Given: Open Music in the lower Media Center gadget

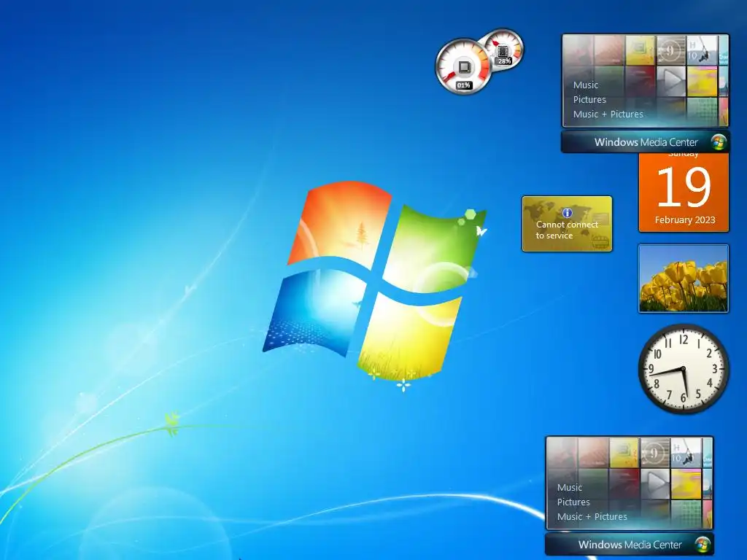Looking at the screenshot, I should click(x=569, y=488).
